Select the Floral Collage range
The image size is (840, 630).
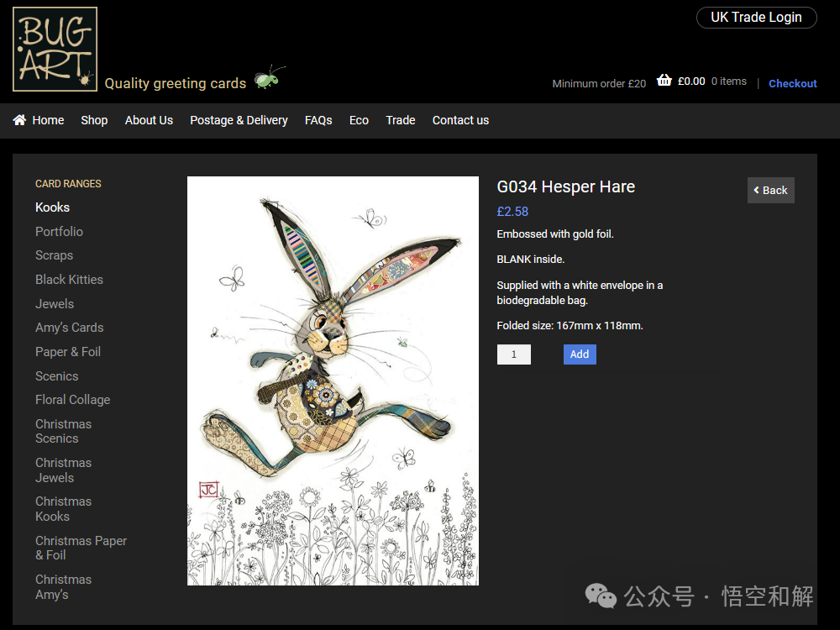73,400
